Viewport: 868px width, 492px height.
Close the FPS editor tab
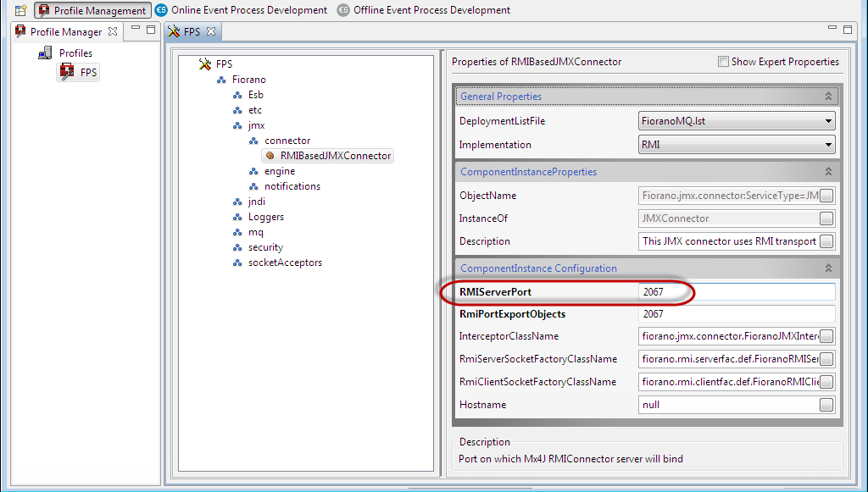(x=211, y=31)
